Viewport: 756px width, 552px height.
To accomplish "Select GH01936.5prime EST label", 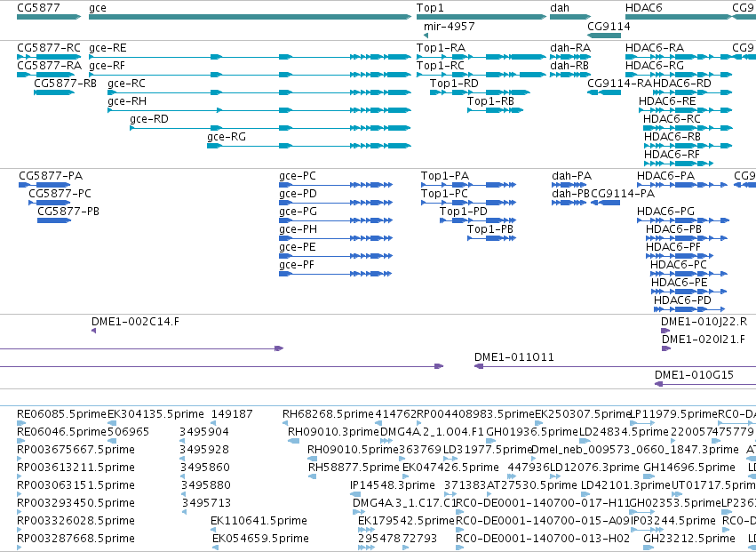I will (x=532, y=432).
